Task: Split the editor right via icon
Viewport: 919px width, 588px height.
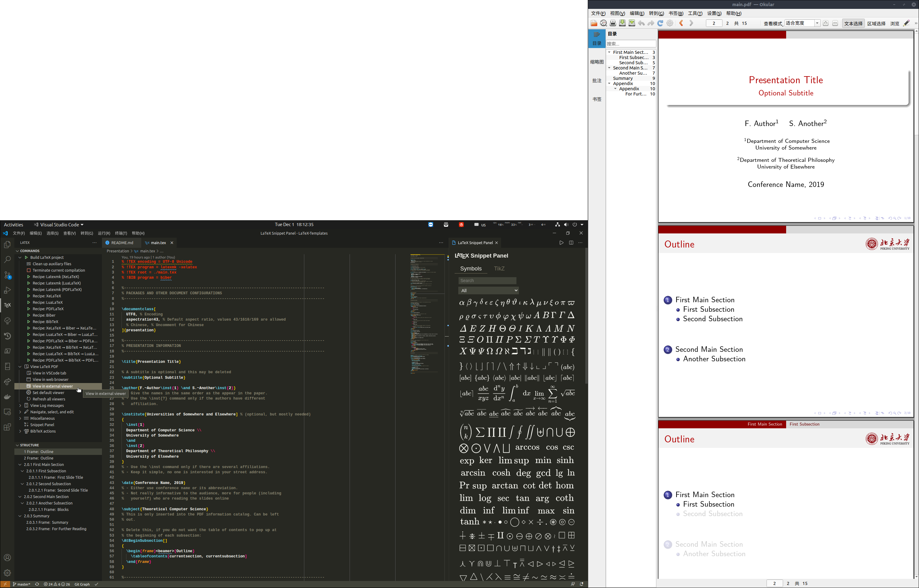Action: tap(571, 243)
